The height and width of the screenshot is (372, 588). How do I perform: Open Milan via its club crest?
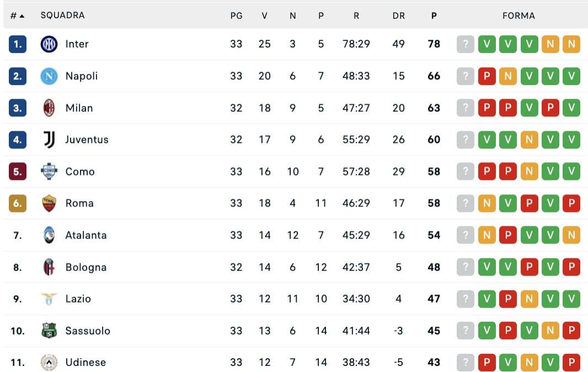50,108
